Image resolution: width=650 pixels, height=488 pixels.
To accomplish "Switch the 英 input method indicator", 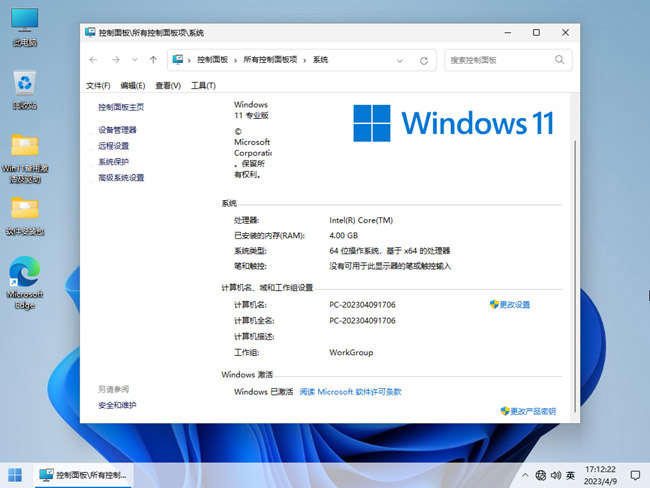I will coord(570,475).
